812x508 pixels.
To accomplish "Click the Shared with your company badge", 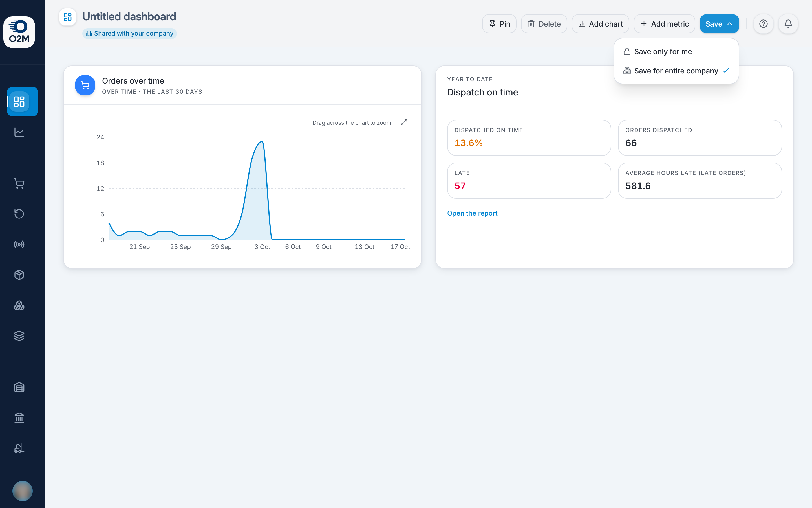I will coord(129,33).
